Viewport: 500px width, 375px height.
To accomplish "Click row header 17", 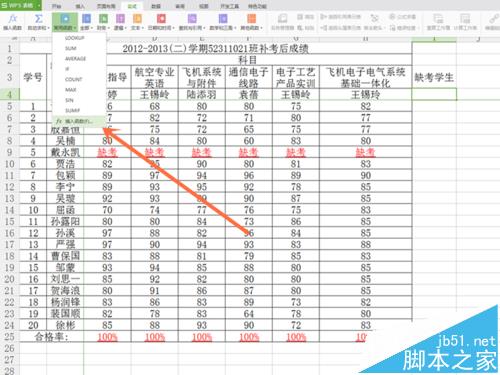I will [9, 244].
